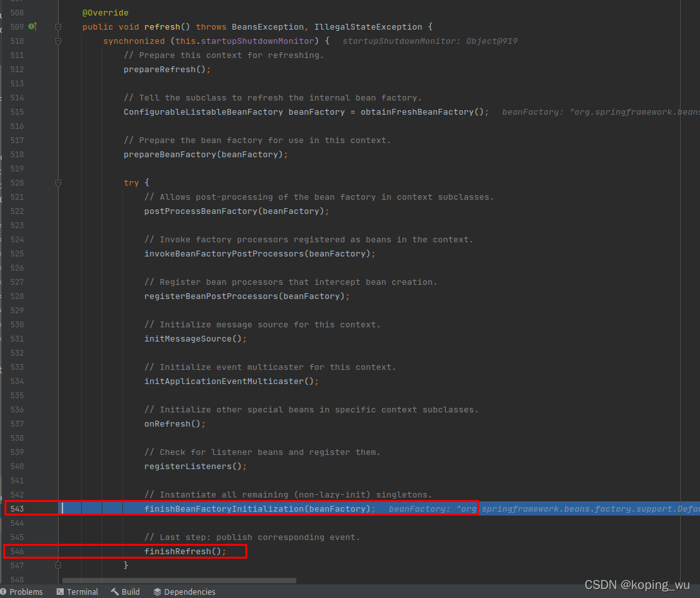This screenshot has width=700, height=598.
Task: Collapse the synchronized block fold at line 510
Action: click(x=58, y=41)
